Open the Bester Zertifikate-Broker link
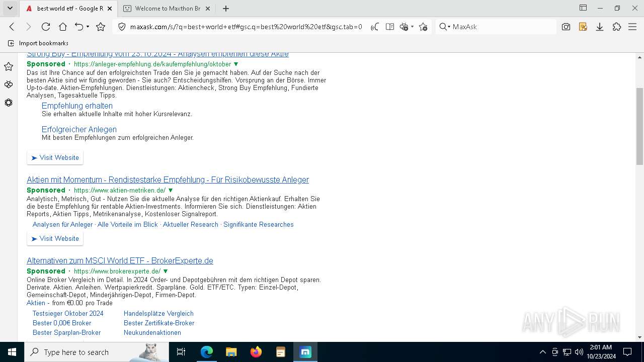 pos(159,323)
